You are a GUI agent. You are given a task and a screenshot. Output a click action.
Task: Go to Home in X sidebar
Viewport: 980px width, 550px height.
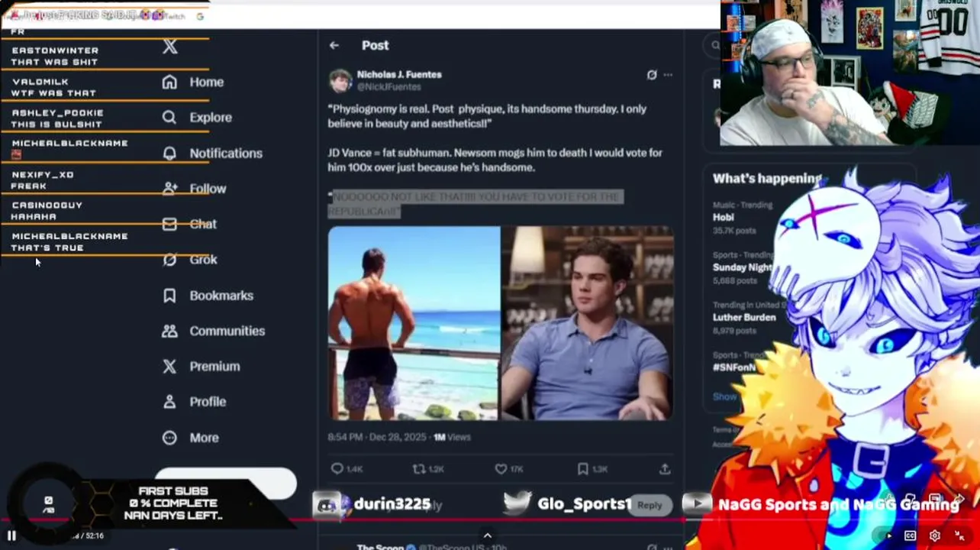tap(193, 82)
